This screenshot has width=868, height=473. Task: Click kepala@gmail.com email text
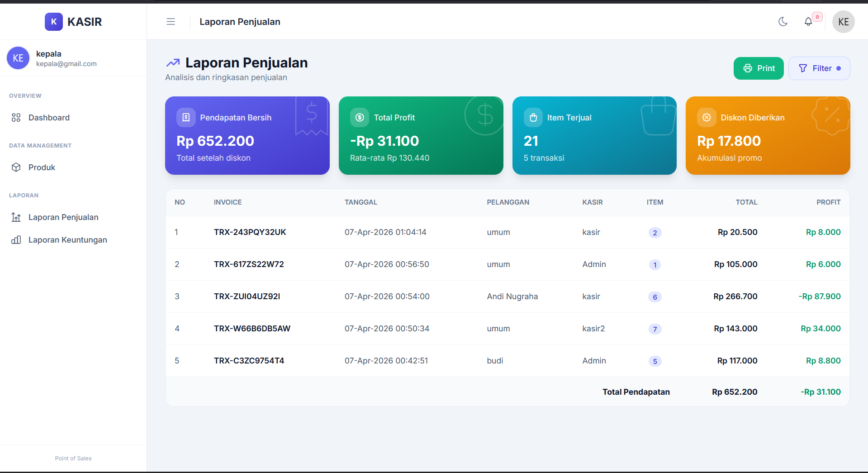pos(66,64)
